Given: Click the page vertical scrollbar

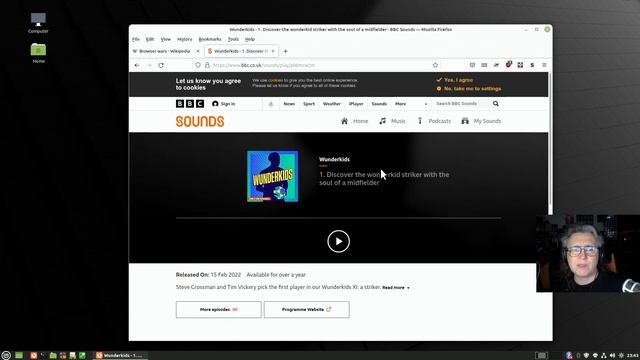Looking at the screenshot, I should [550, 139].
